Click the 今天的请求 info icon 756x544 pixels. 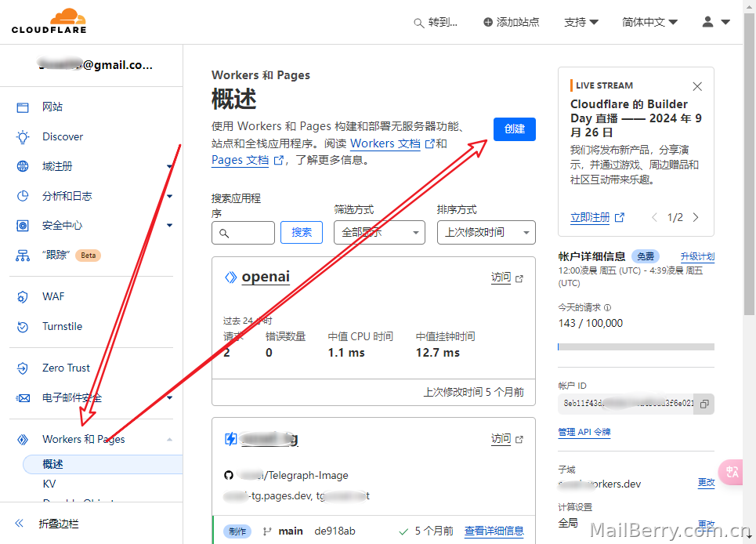pos(607,308)
